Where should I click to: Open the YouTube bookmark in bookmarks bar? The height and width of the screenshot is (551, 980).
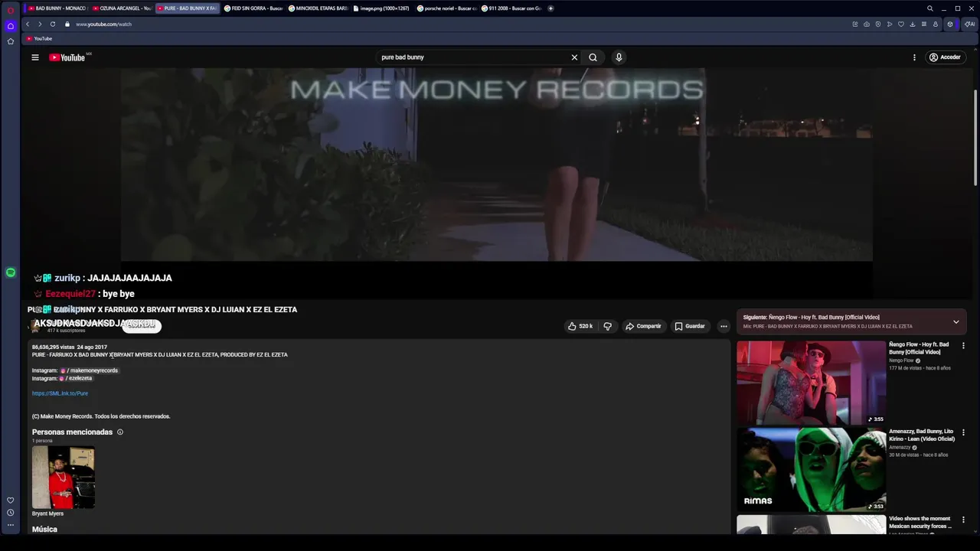40,38
